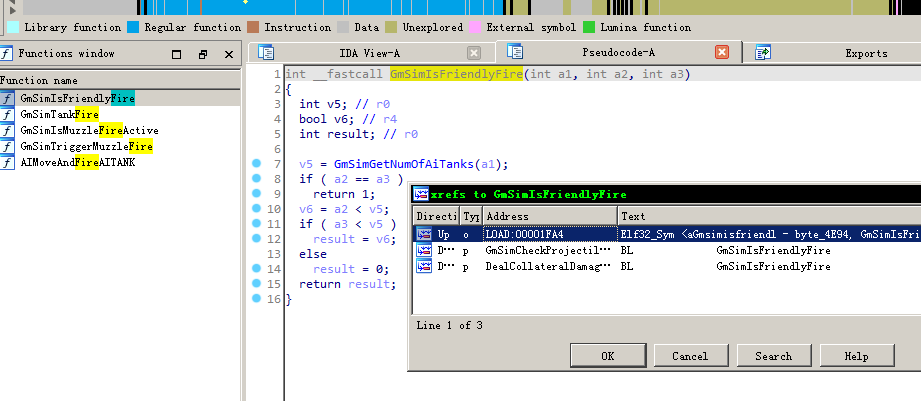921x401 pixels.
Task: Select GmSimIsMuzzleFireActive function row
Action: (x=120, y=130)
